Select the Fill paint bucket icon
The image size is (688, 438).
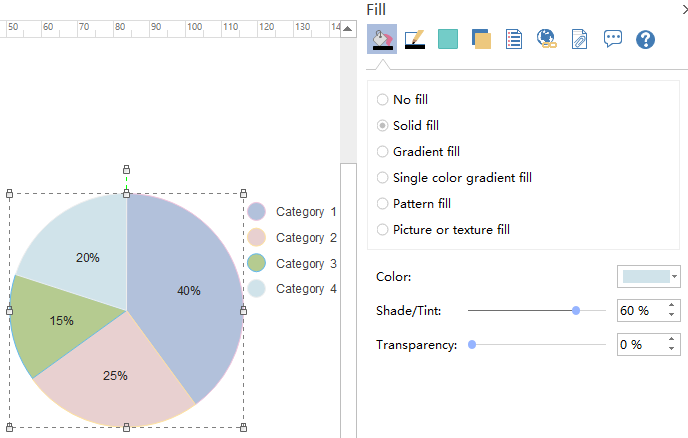click(x=382, y=40)
